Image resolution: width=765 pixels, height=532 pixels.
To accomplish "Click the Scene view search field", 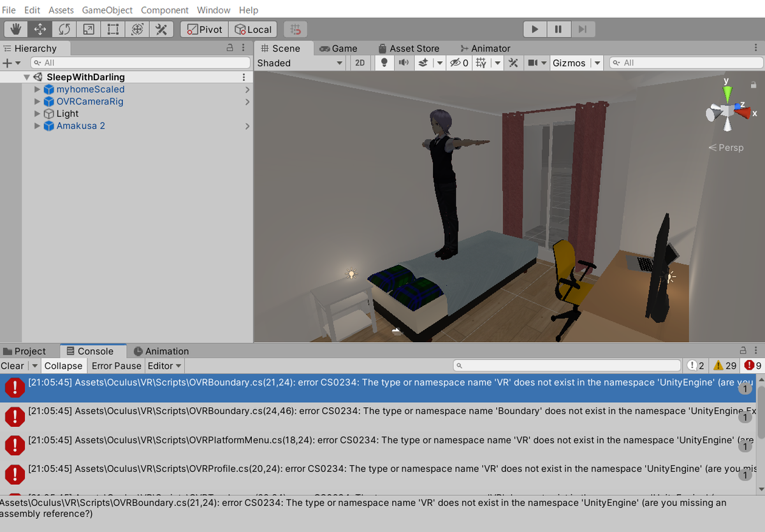I will click(x=686, y=63).
